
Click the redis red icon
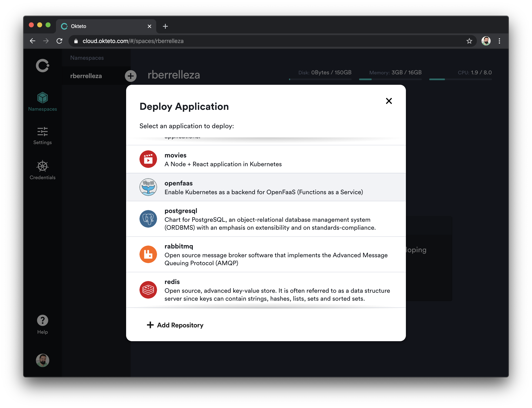pyautogui.click(x=148, y=290)
